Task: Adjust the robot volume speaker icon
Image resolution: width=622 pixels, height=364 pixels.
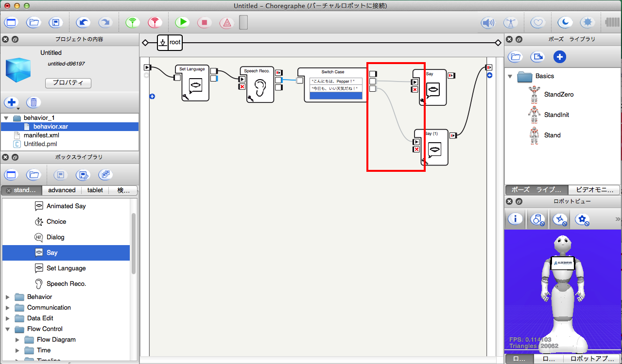Action: pyautogui.click(x=487, y=22)
